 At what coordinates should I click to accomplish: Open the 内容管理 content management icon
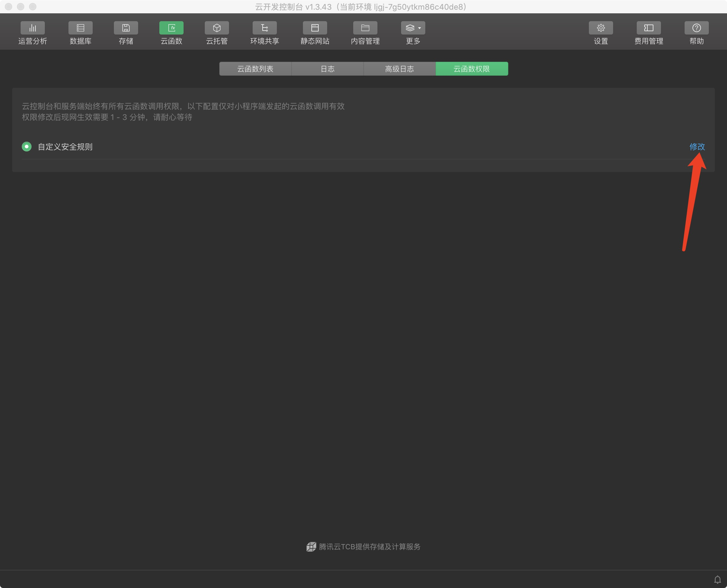pyautogui.click(x=365, y=28)
